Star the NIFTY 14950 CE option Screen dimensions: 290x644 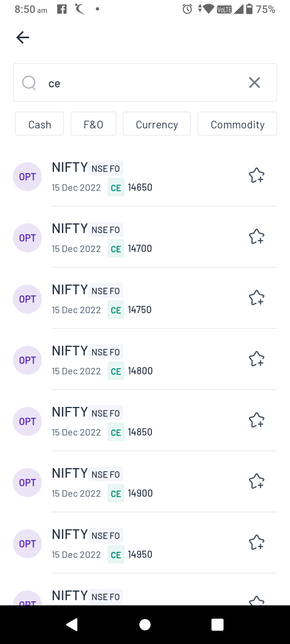(x=256, y=543)
